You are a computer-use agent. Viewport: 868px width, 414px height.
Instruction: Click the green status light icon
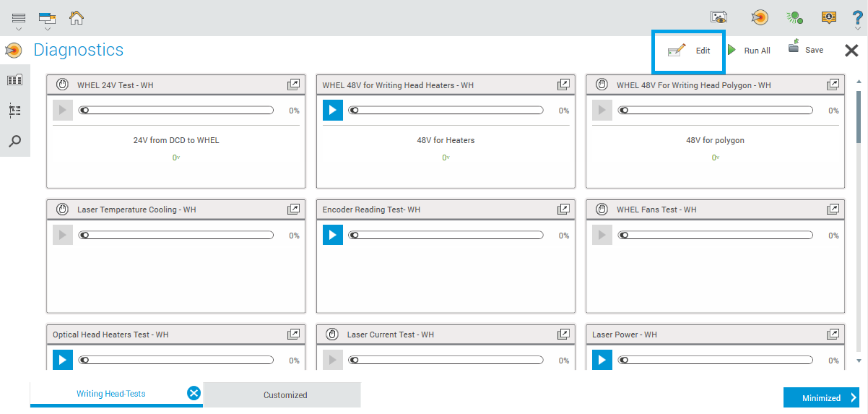(x=794, y=17)
